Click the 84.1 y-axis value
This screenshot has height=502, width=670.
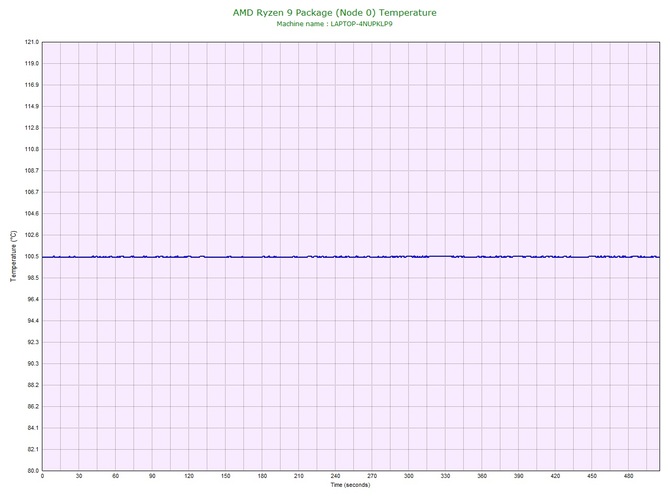pyautogui.click(x=33, y=428)
